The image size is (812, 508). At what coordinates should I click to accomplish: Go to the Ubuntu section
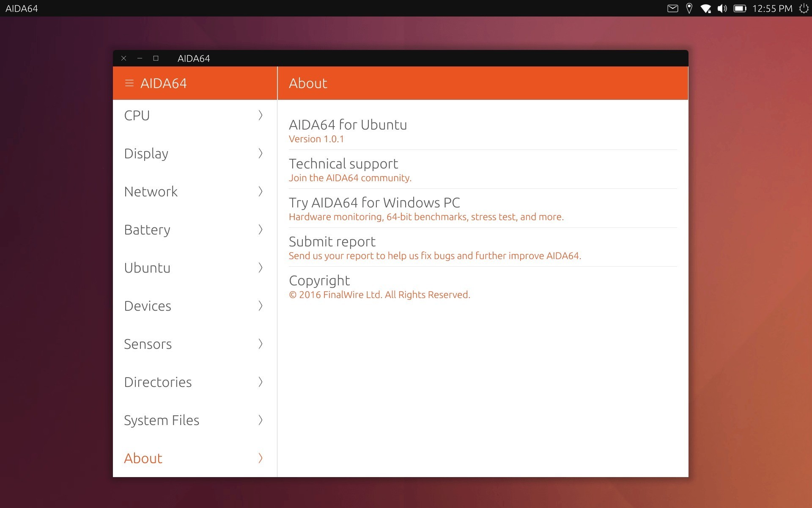click(x=147, y=268)
